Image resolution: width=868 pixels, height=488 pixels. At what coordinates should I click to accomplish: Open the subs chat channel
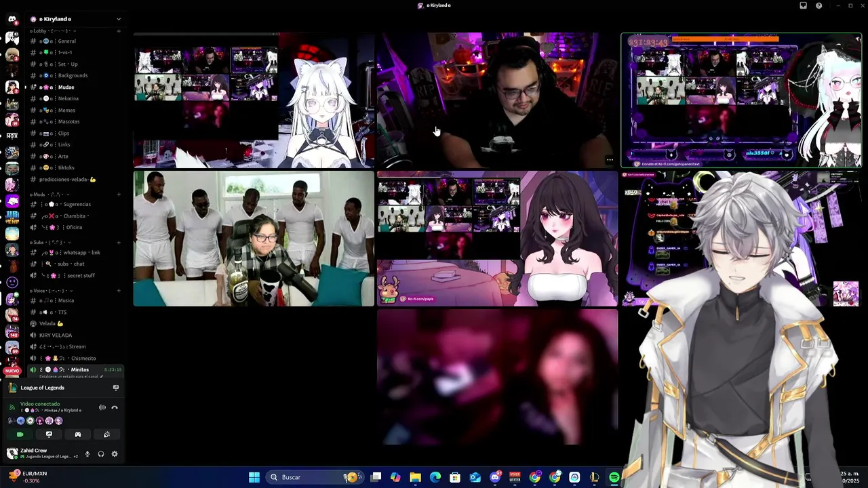(x=75, y=264)
